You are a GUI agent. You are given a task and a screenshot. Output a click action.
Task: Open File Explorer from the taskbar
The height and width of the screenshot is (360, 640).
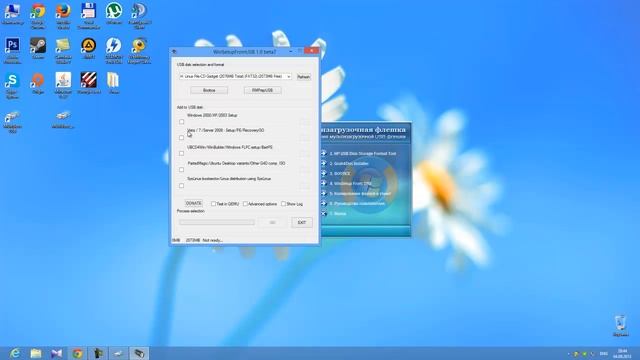point(36,353)
